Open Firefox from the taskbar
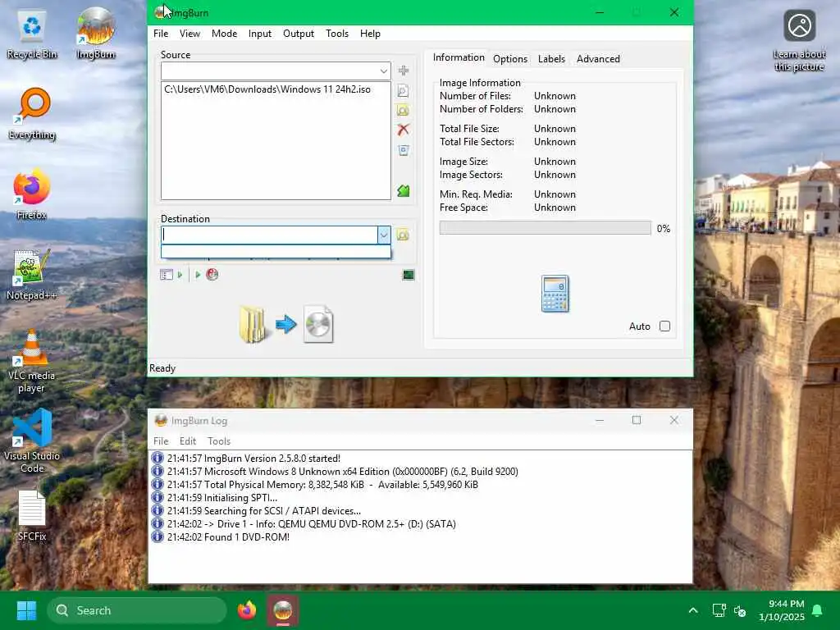Screen dimensions: 840x630 [247, 610]
